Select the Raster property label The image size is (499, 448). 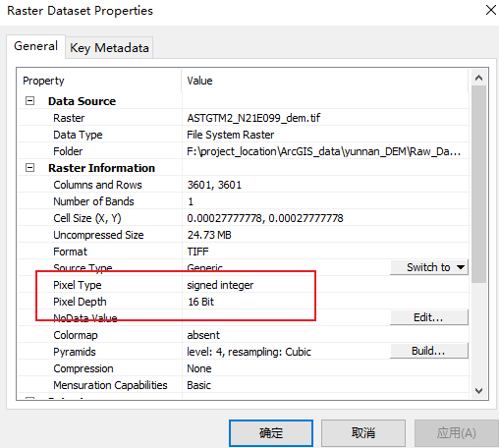click(x=69, y=118)
